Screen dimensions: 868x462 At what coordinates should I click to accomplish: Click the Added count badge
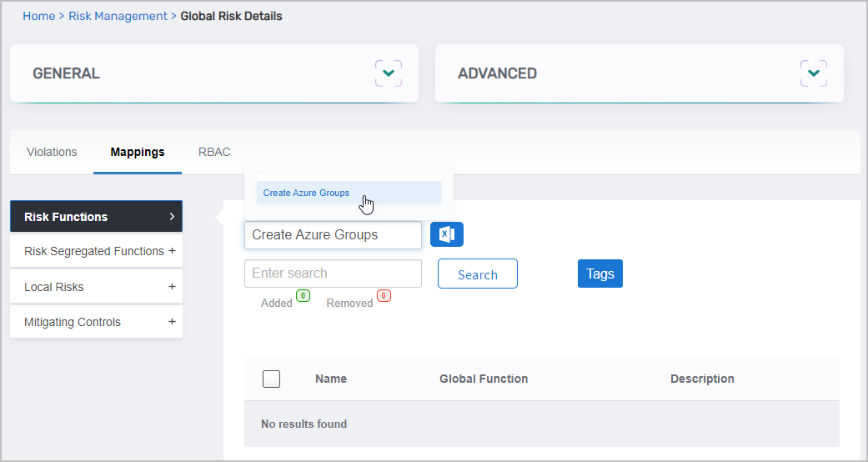tap(303, 295)
